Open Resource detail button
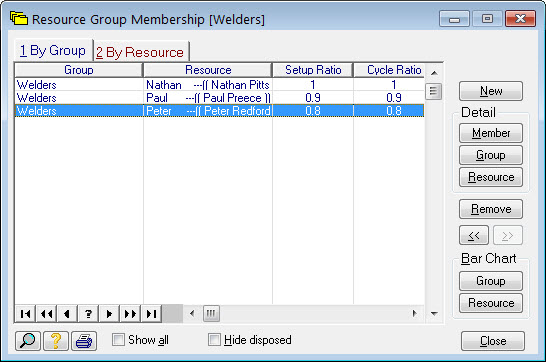Screen dimensions: 546x362 [491, 177]
